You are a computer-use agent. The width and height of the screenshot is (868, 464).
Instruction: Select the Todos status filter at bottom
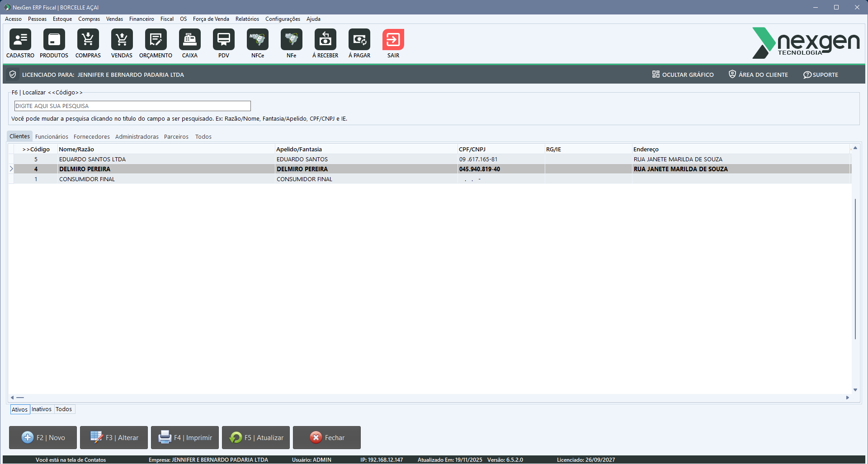pyautogui.click(x=64, y=409)
